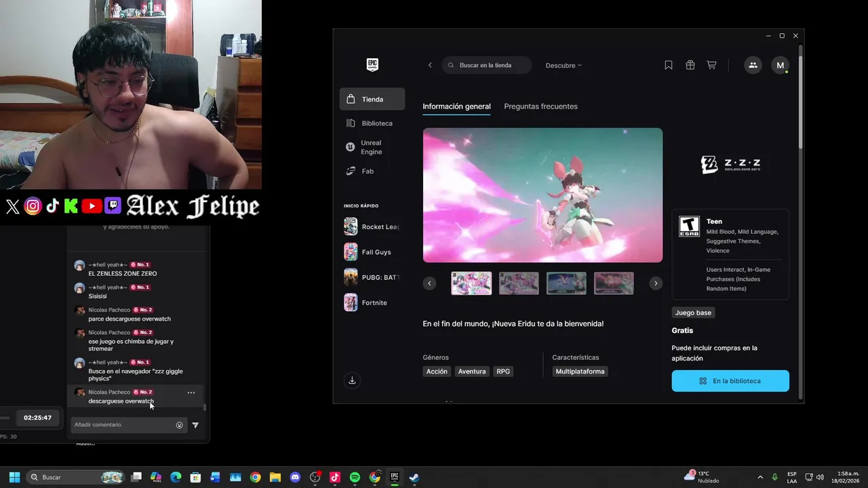Viewport: 868px width, 488px height.
Task: Click the tray microphone icon
Action: pyautogui.click(x=774, y=477)
